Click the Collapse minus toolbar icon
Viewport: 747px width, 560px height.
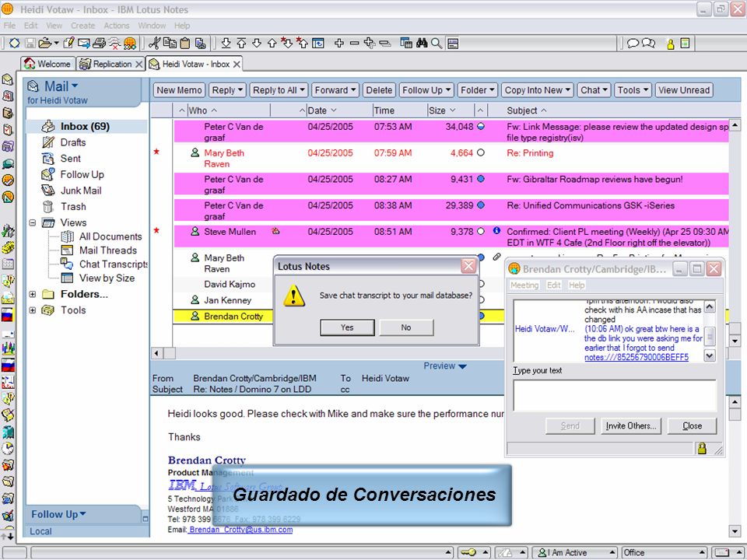coord(354,44)
